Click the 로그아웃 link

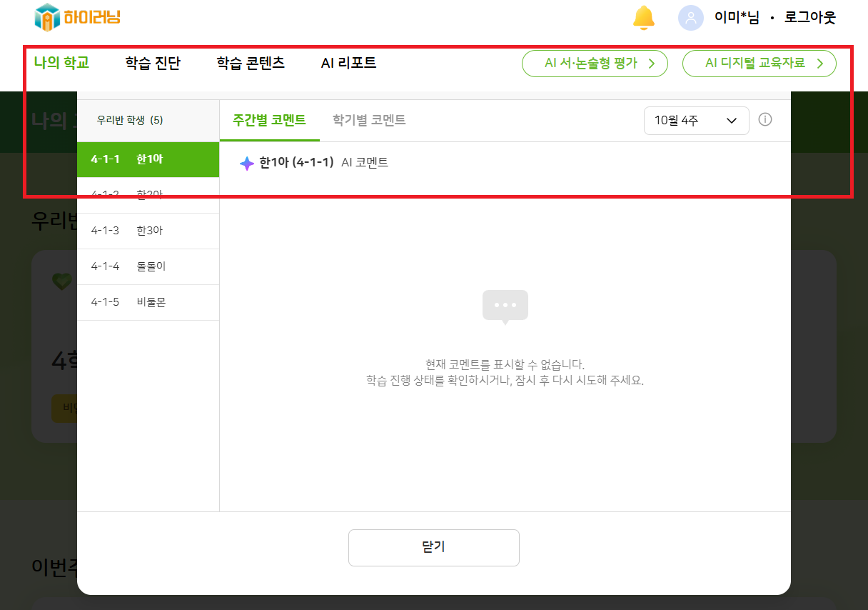point(809,18)
